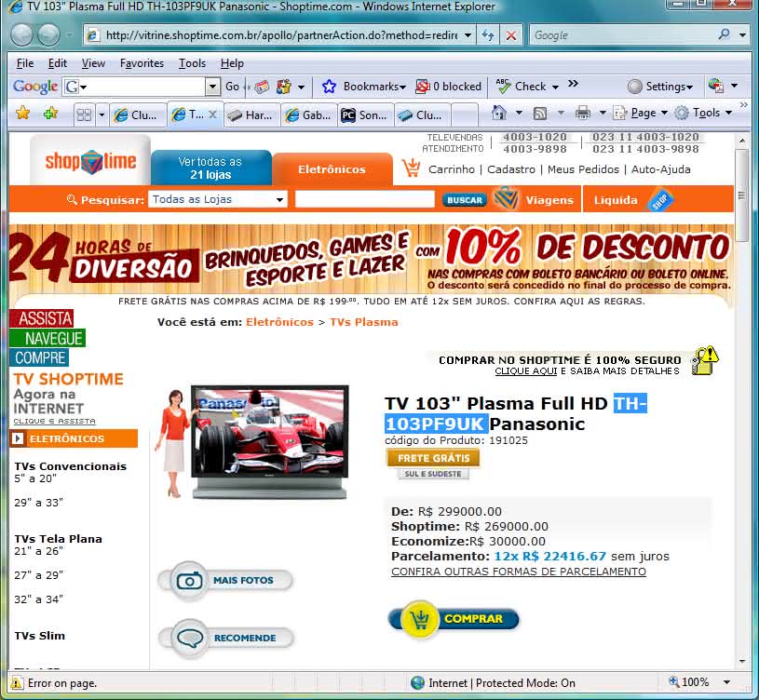
Task: Click the Shoptime logo
Action: tap(90, 161)
